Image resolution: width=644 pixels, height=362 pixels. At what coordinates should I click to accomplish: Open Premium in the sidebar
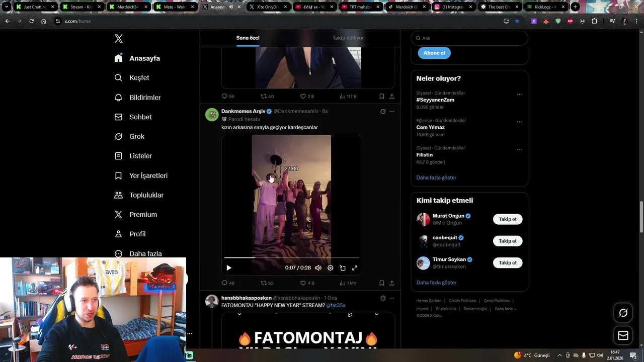coord(135,215)
